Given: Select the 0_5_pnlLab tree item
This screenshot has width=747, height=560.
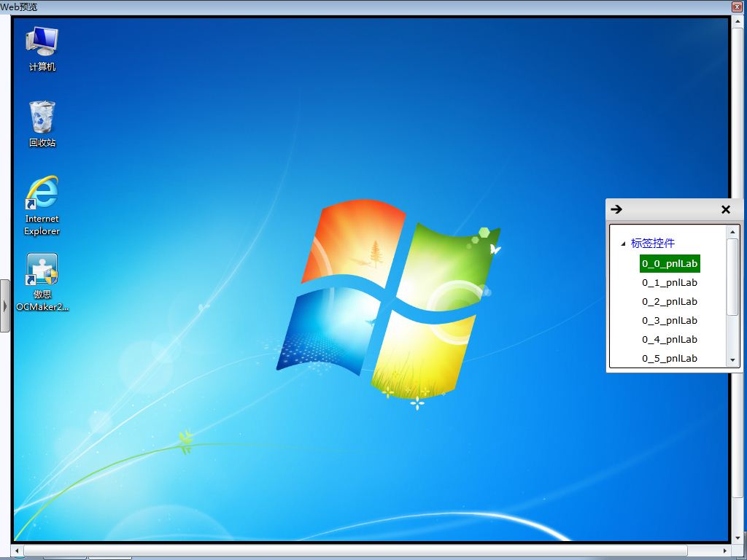Looking at the screenshot, I should coord(670,358).
